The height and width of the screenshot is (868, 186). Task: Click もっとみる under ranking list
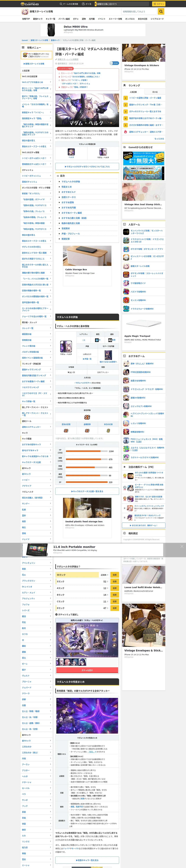coord(159,138)
